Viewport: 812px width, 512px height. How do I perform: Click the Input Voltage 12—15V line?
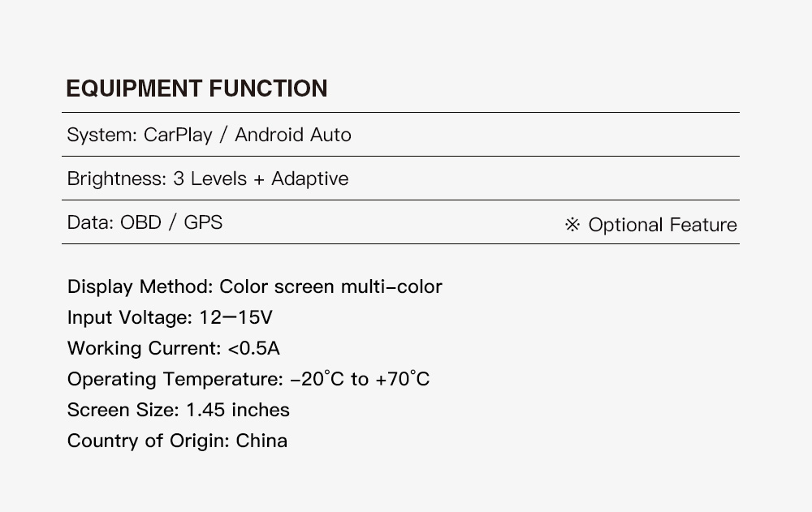[170, 317]
